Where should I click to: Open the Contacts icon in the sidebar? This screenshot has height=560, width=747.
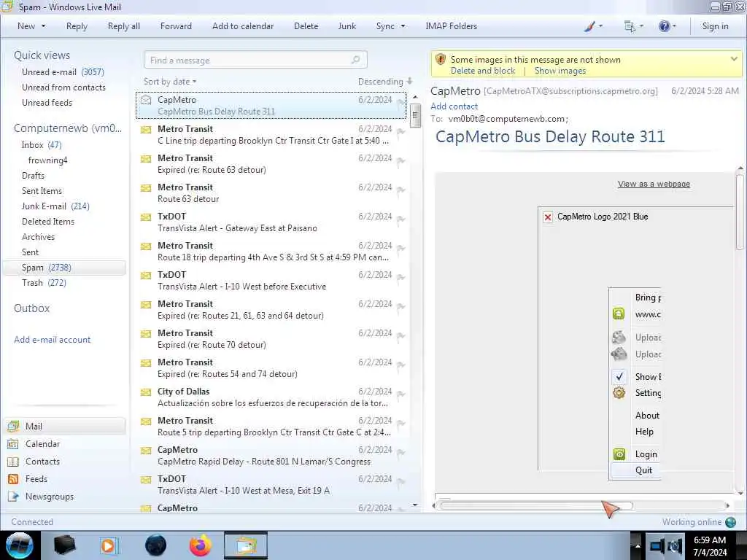[x=13, y=462]
